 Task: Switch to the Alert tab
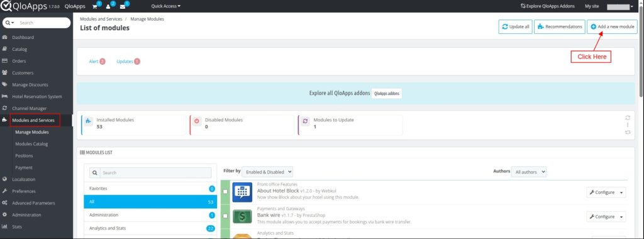pyautogui.click(x=97, y=61)
